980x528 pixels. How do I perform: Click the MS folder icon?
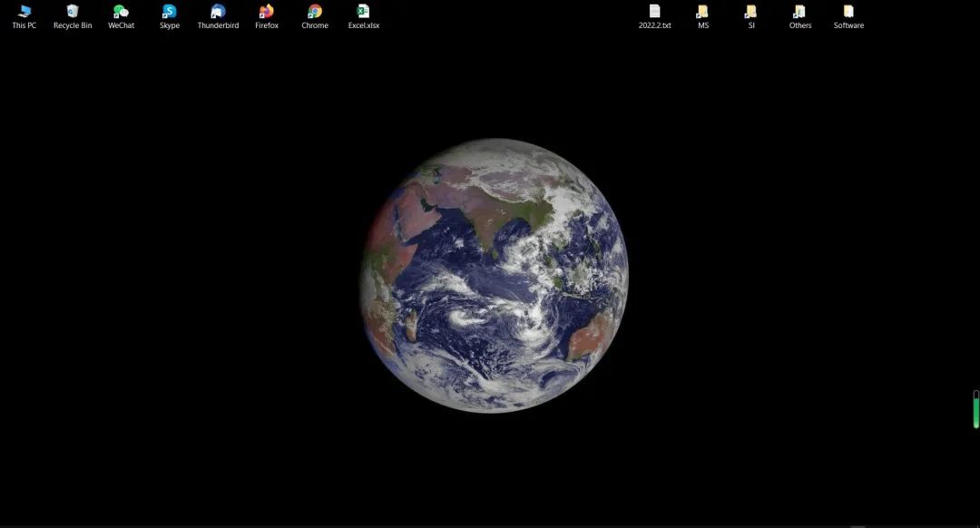pos(703,17)
